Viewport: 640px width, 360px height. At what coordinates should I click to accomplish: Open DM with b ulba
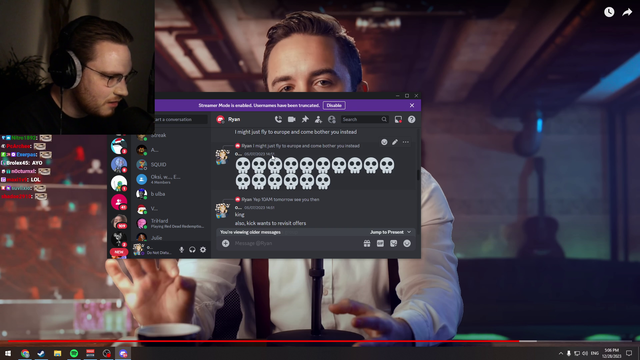(171, 194)
